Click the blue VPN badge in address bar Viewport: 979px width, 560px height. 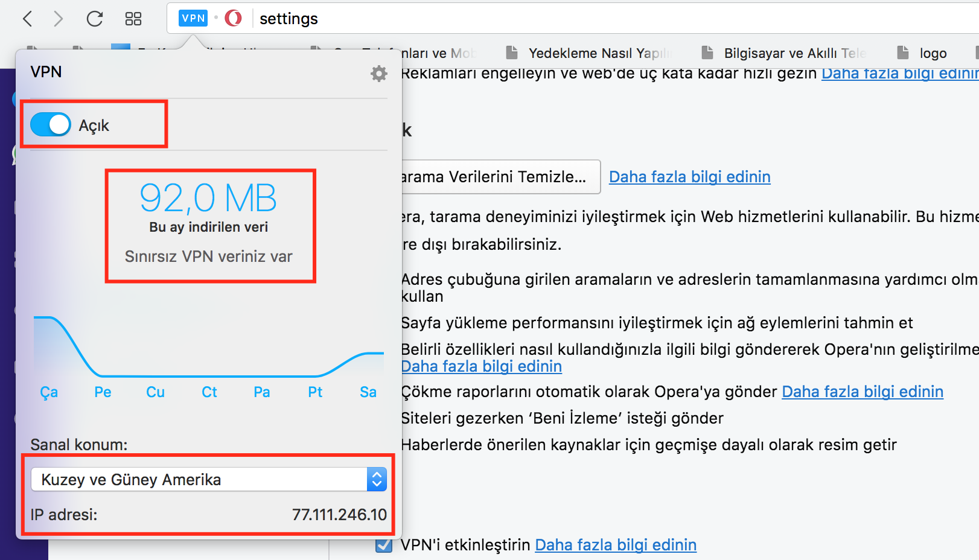[193, 18]
